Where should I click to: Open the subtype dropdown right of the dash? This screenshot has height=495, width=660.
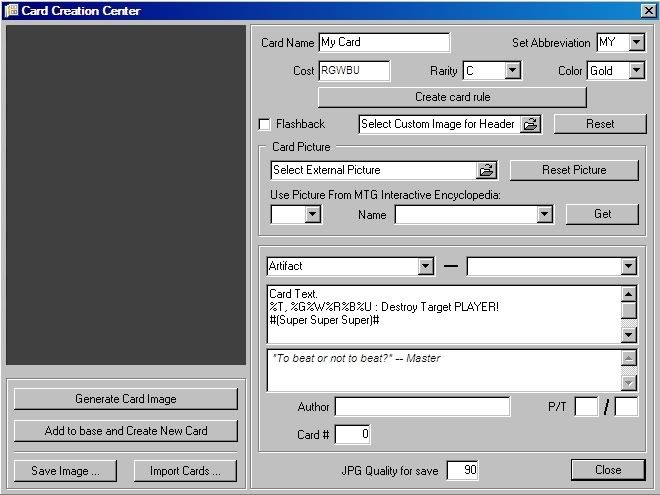[x=628, y=266]
